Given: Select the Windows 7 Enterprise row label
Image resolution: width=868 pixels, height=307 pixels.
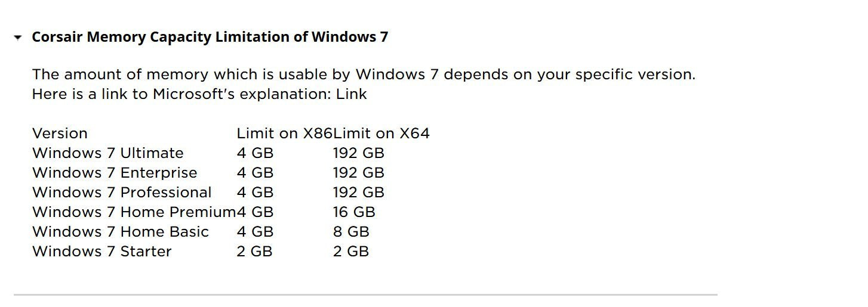Looking at the screenshot, I should pyautogui.click(x=114, y=172).
